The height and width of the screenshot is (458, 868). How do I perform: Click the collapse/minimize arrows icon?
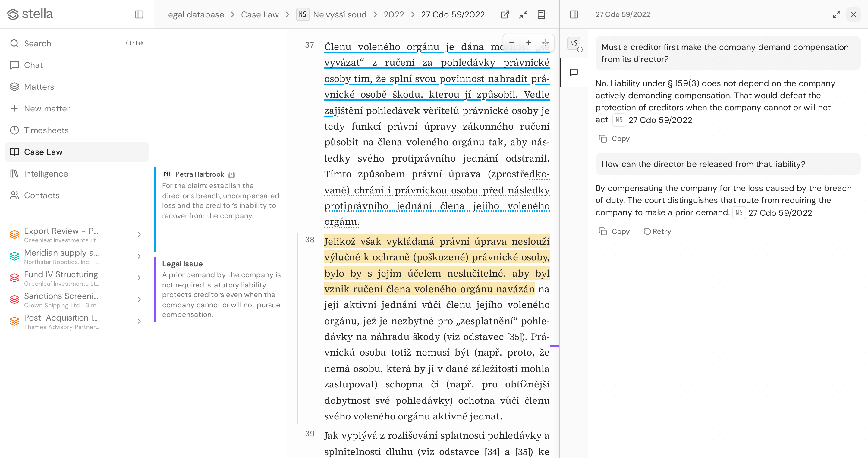tap(523, 14)
